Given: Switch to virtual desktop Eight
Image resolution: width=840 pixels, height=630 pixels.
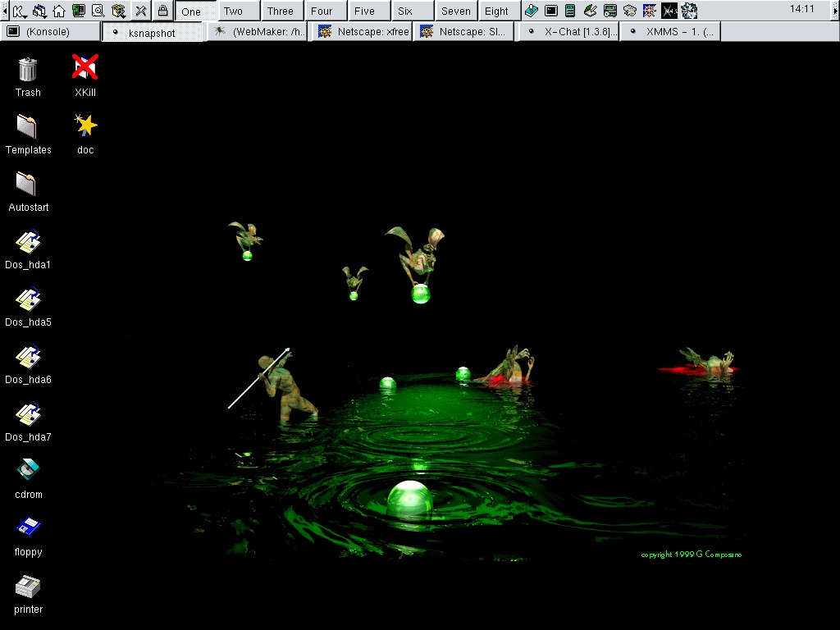Looking at the screenshot, I should click(500, 11).
